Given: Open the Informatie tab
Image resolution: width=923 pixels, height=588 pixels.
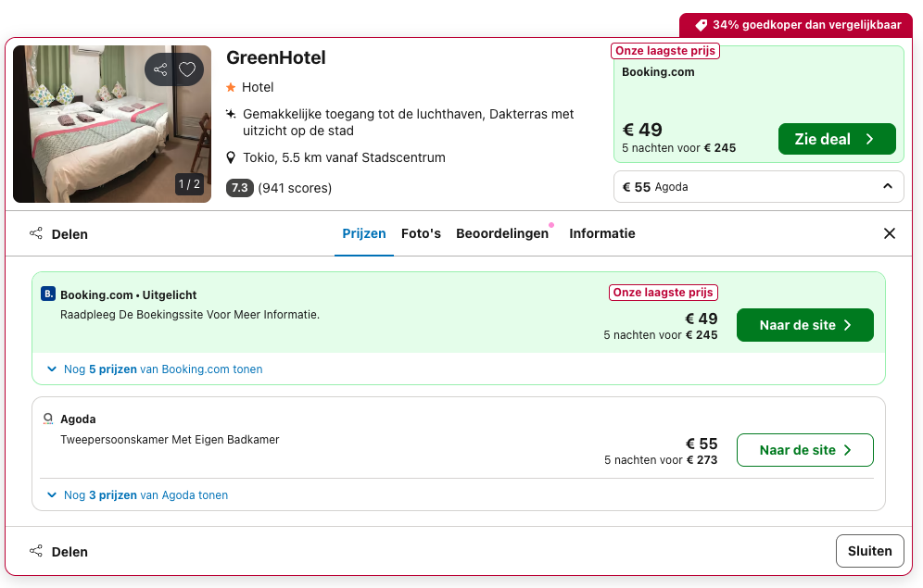Looking at the screenshot, I should point(602,233).
